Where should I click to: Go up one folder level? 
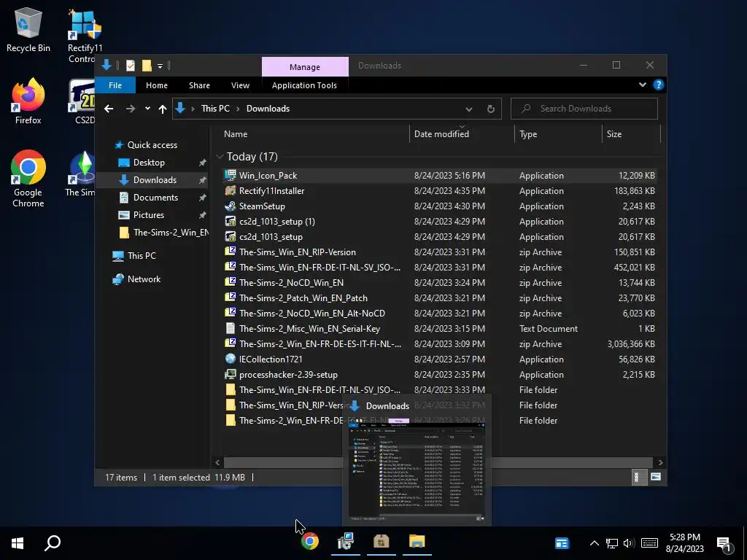pos(163,109)
